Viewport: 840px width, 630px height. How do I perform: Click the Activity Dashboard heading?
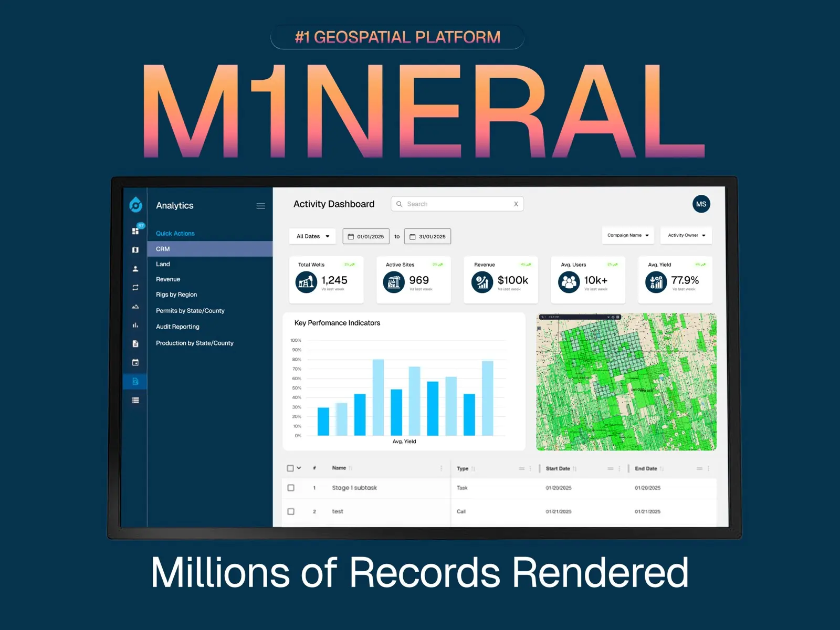coord(334,204)
